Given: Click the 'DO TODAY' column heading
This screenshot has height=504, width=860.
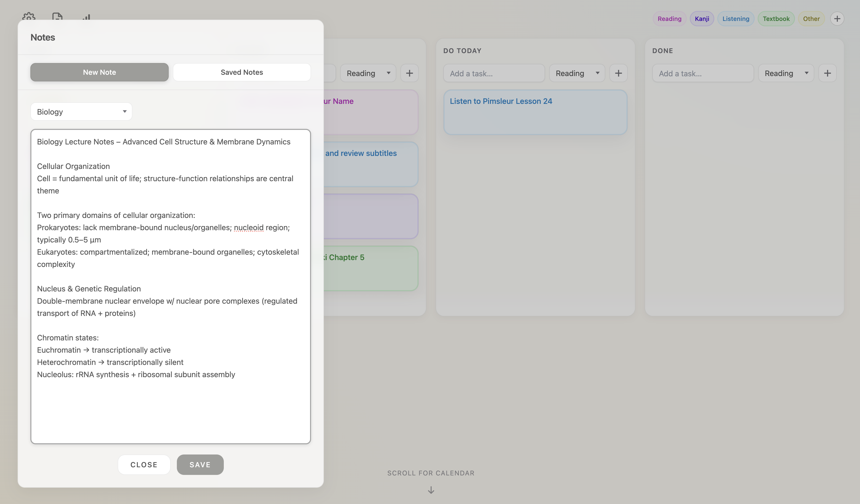Looking at the screenshot, I should pos(462,51).
